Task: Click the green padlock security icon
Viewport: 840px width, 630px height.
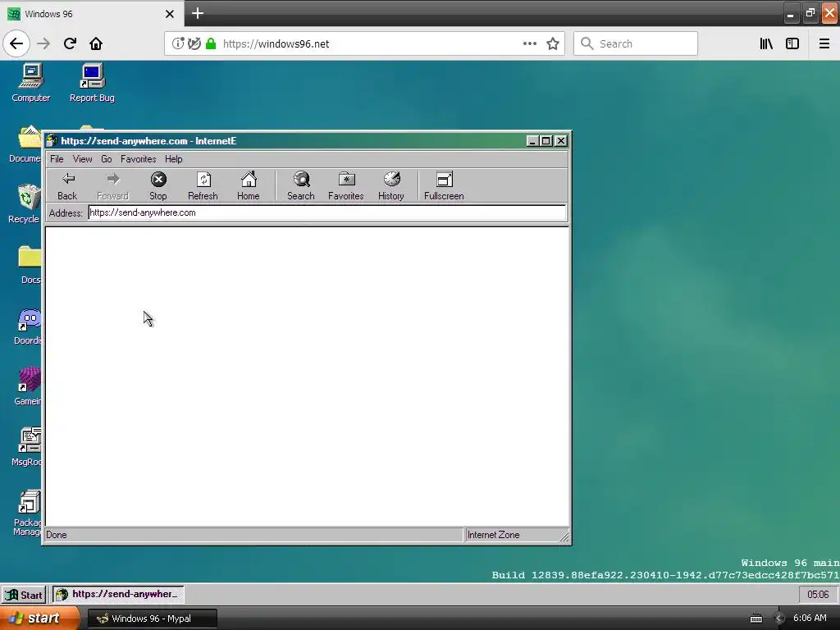Action: pos(211,43)
